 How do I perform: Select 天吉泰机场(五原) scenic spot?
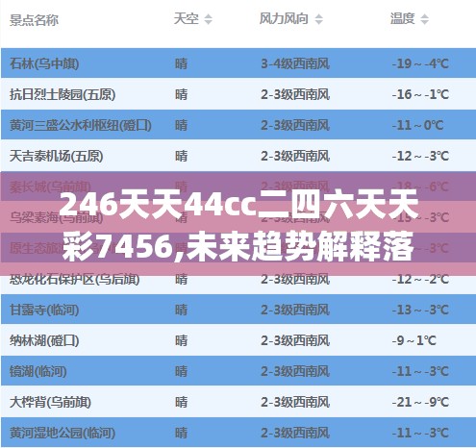(57, 156)
